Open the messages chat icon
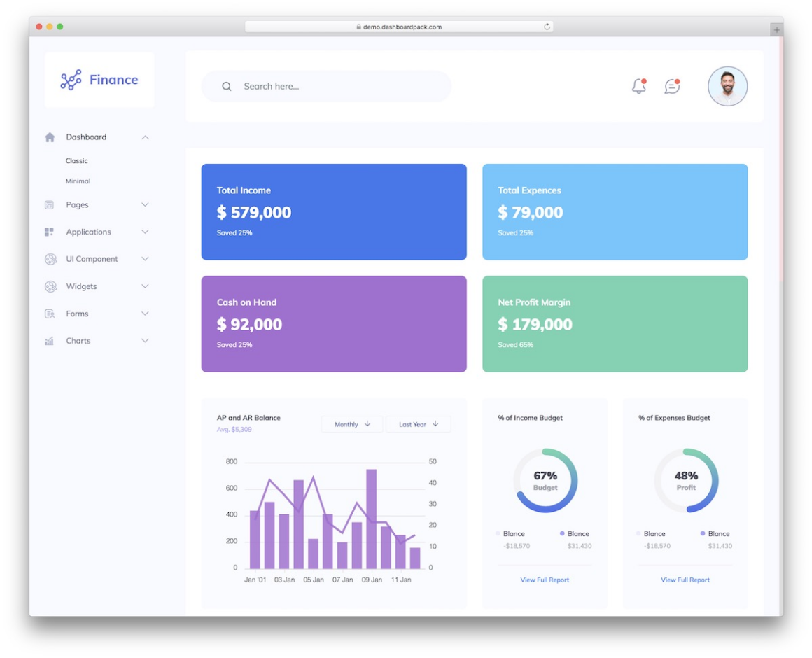 coord(671,85)
